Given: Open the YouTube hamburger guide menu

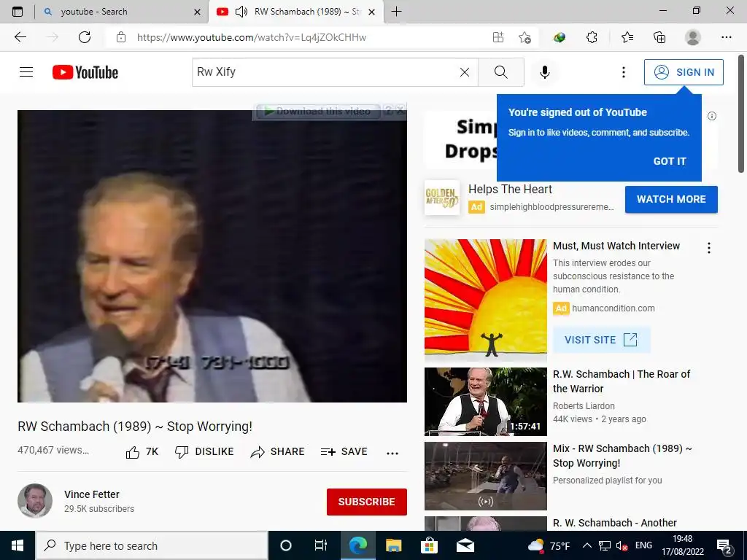Looking at the screenshot, I should [x=26, y=72].
